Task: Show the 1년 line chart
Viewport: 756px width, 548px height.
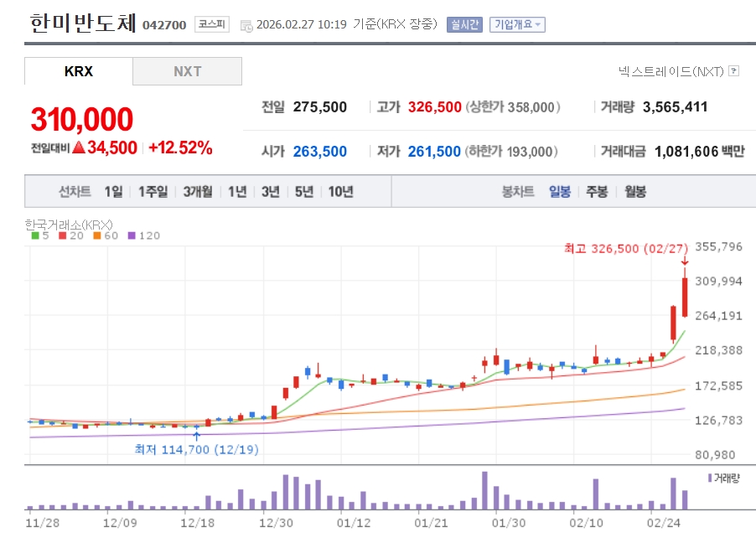Action: coord(237,191)
